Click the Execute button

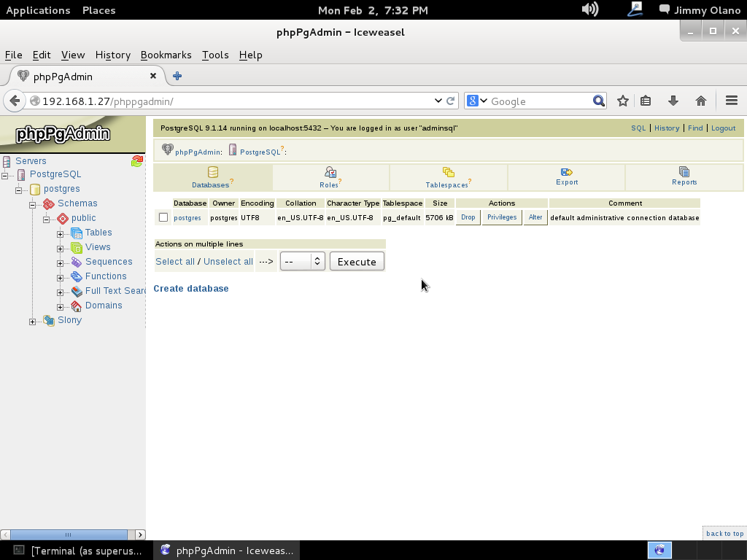pyautogui.click(x=357, y=262)
